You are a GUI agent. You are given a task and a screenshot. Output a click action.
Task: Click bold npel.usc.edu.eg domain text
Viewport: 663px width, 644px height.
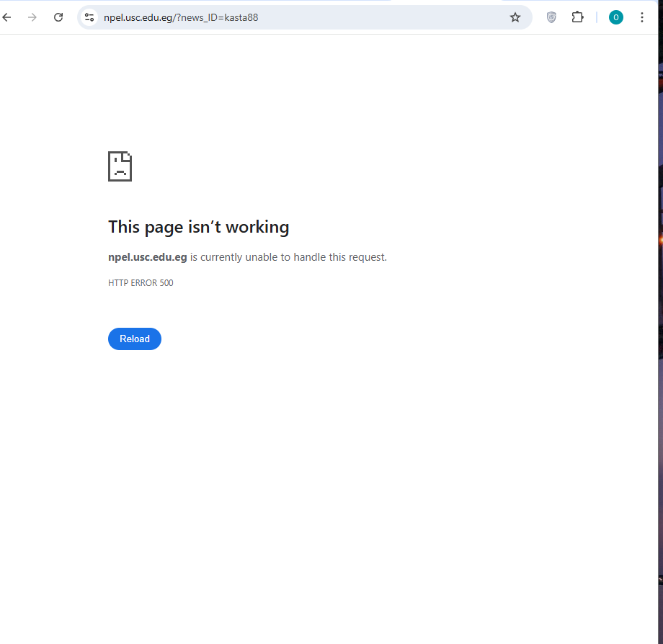pos(148,257)
